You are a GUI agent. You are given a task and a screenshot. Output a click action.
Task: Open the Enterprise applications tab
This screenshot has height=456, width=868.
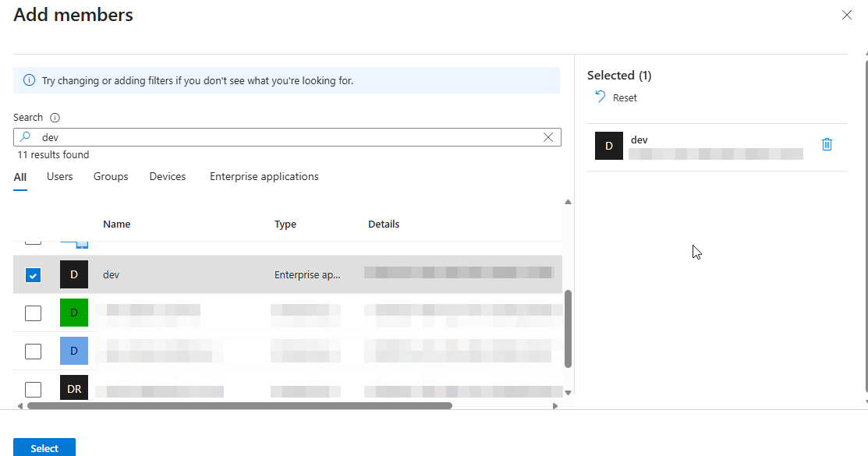[264, 177]
